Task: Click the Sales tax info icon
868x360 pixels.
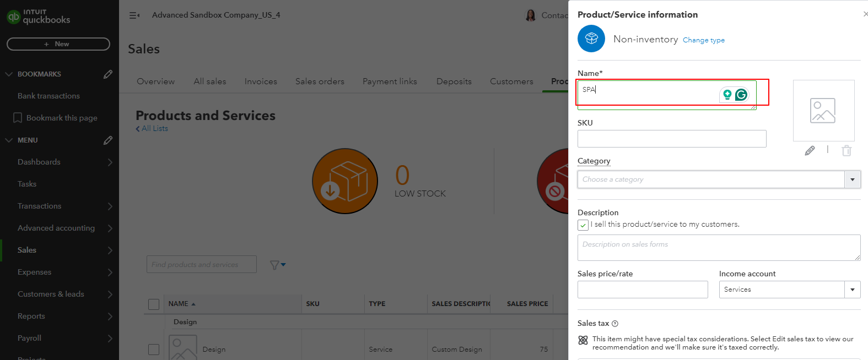Action: [615, 324]
